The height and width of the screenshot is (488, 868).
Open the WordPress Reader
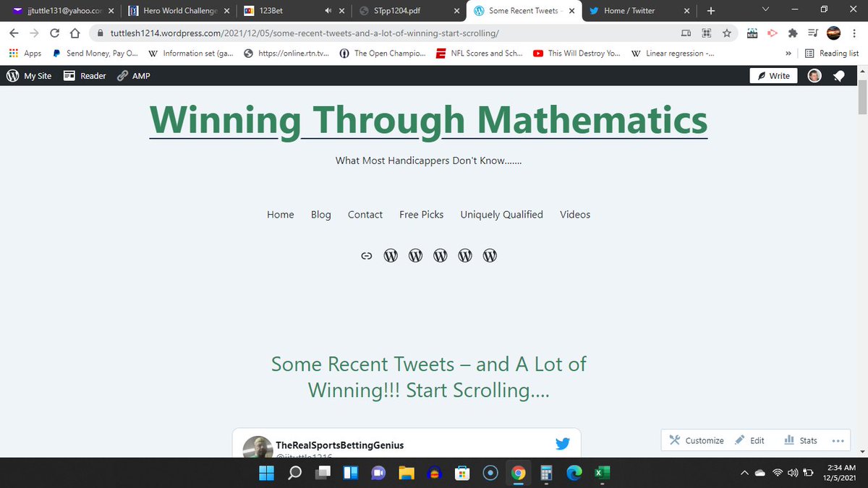[x=85, y=76]
